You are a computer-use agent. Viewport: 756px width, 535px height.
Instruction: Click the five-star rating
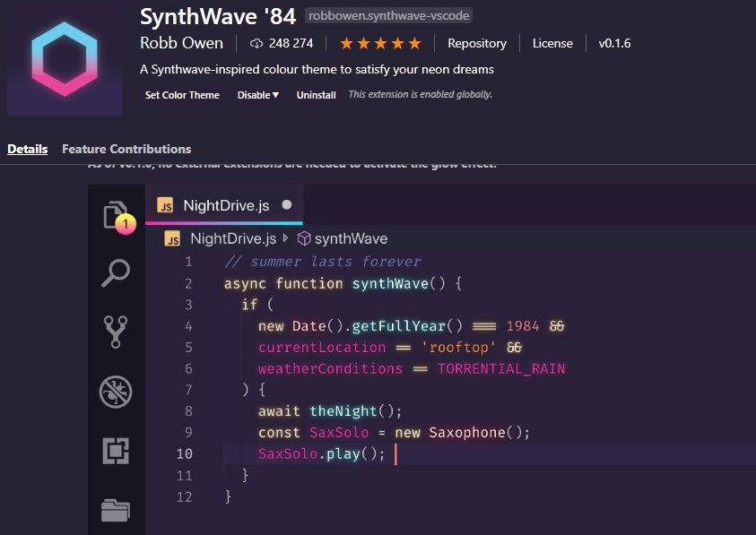click(x=380, y=43)
